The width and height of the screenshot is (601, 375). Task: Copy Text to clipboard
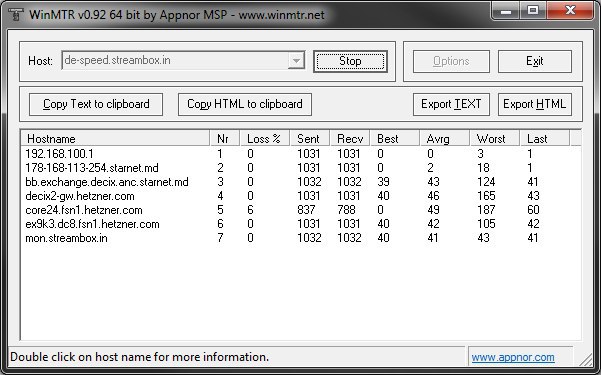(x=96, y=104)
